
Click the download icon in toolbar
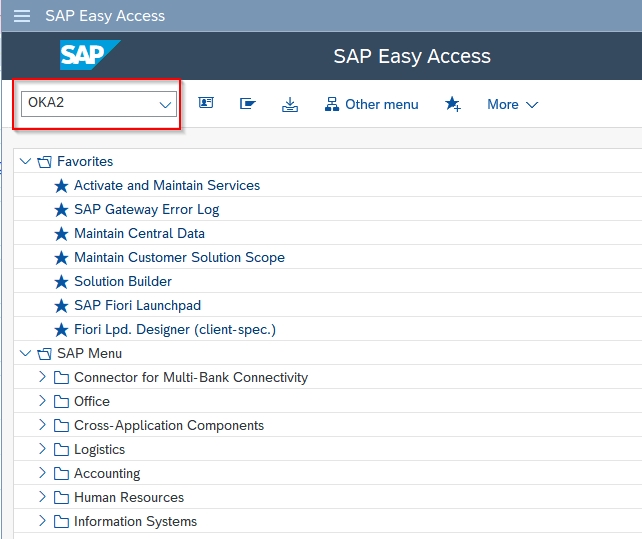tap(290, 104)
